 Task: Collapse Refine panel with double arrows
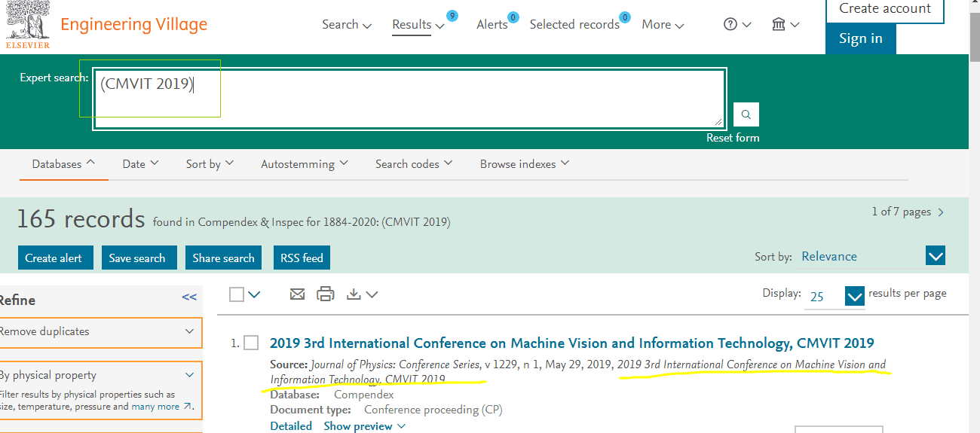[x=189, y=297]
